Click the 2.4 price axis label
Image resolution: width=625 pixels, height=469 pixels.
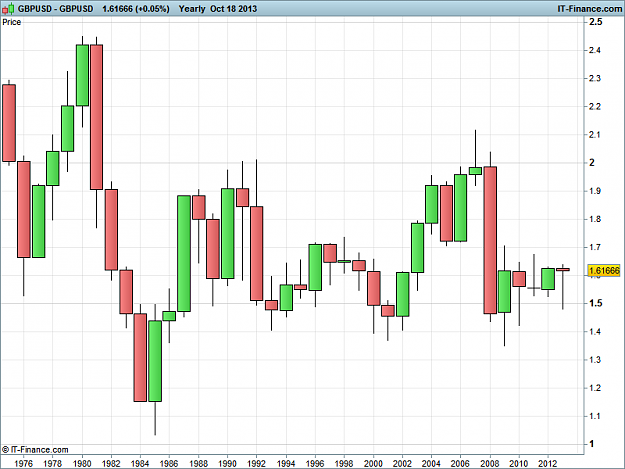coord(594,50)
